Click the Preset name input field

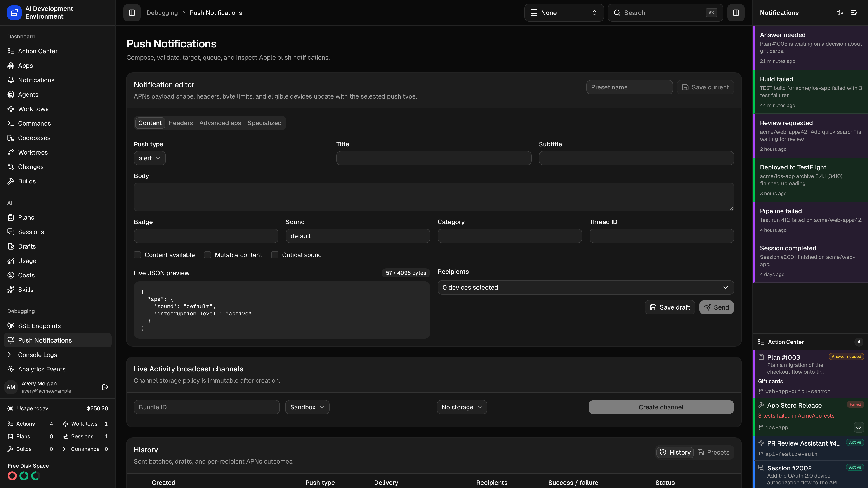pyautogui.click(x=630, y=88)
